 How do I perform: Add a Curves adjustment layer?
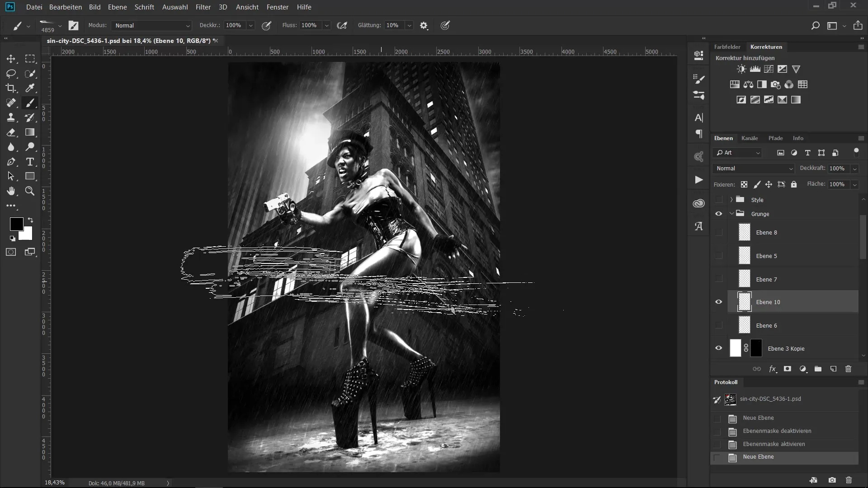click(x=769, y=69)
